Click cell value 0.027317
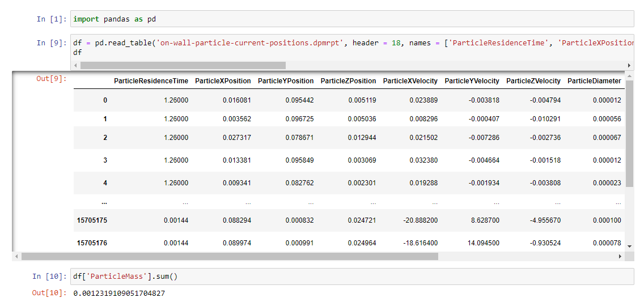644x302 pixels. pyautogui.click(x=236, y=138)
